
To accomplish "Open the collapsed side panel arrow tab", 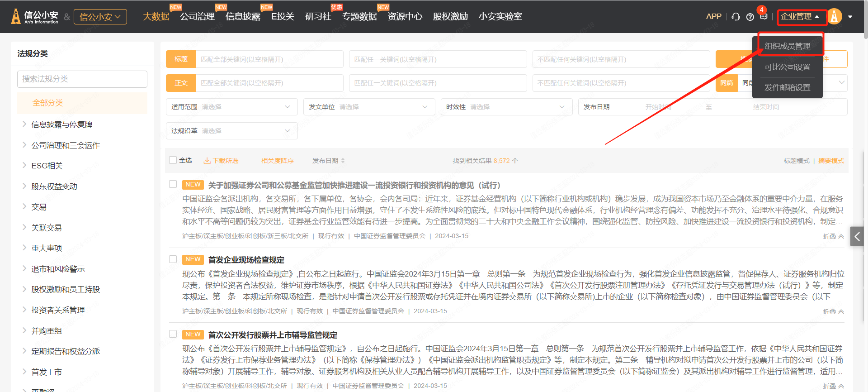I will (x=857, y=236).
